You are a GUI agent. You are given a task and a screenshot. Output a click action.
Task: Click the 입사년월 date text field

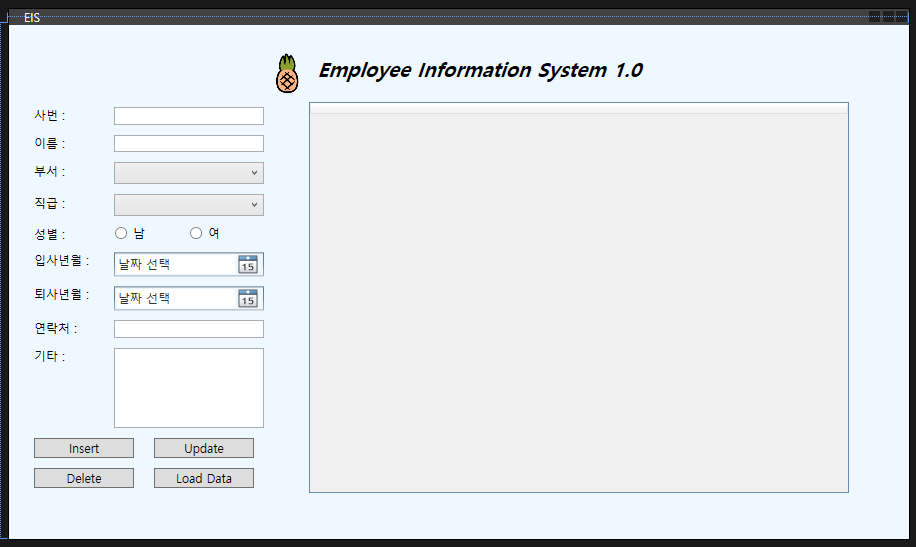click(175, 264)
